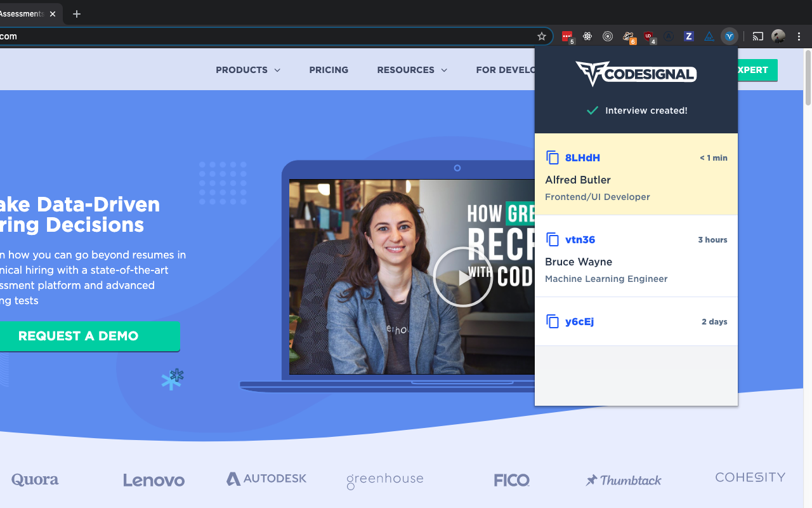Close the Assessments browser tab
The image size is (812, 508).
click(53, 14)
